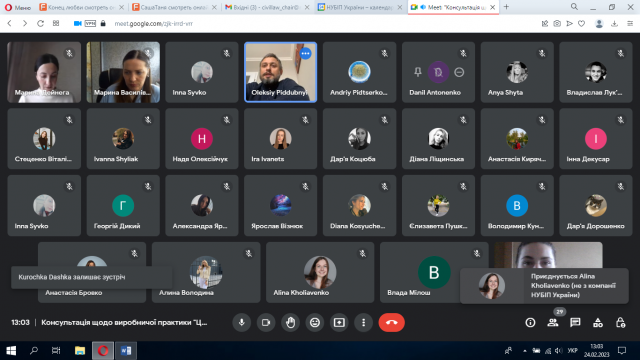Viewport: 640px width, 360px height.
Task: Open a new browser tab with plus
Action: pos(506,7)
